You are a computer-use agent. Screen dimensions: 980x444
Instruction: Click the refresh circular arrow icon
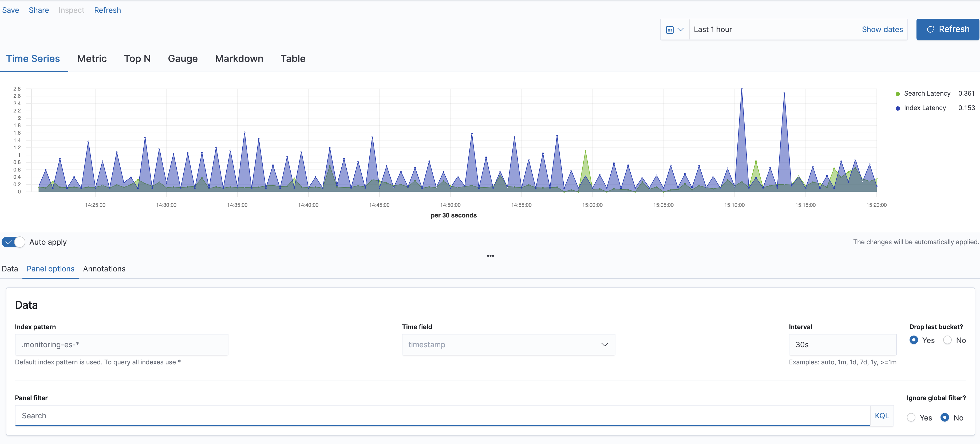pyautogui.click(x=930, y=29)
